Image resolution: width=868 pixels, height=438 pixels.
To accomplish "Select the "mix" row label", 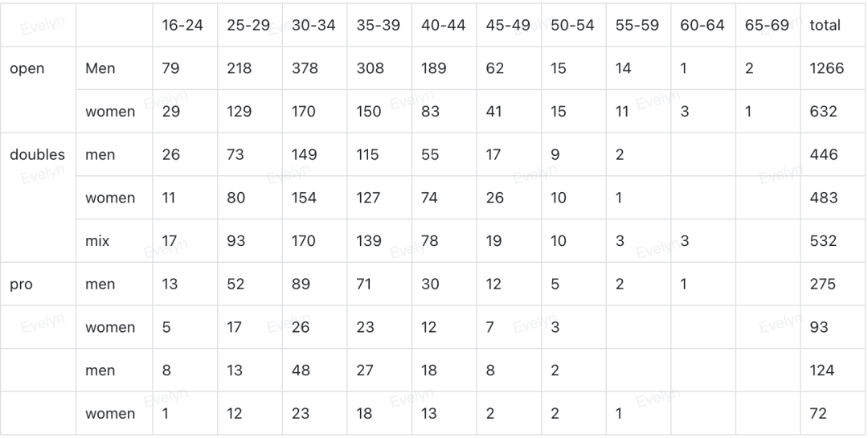I will pos(97,241).
